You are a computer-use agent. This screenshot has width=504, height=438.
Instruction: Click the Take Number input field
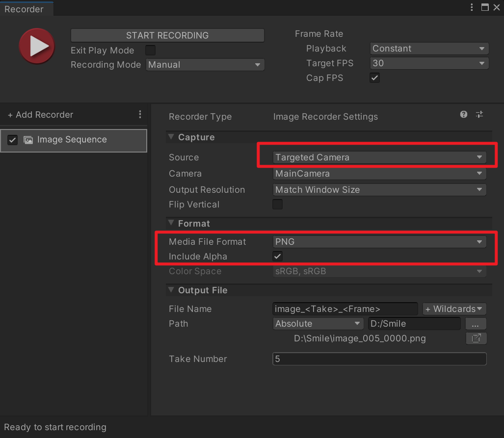[379, 359]
